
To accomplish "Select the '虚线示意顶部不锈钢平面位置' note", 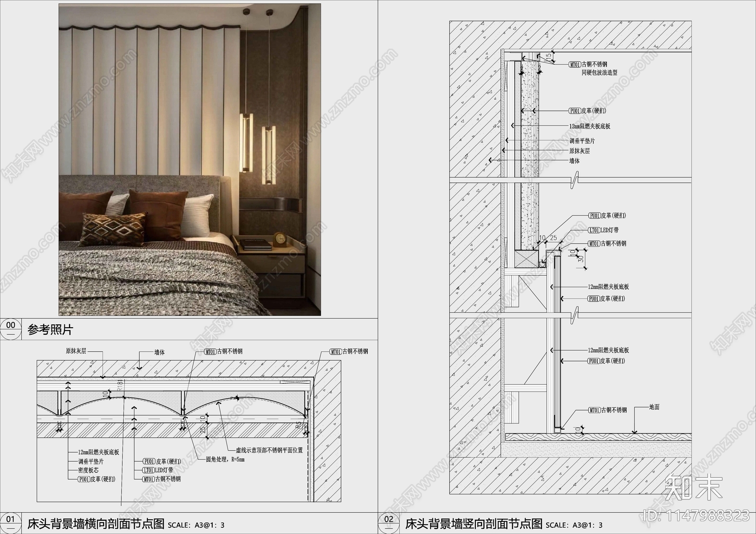I will [x=269, y=450].
